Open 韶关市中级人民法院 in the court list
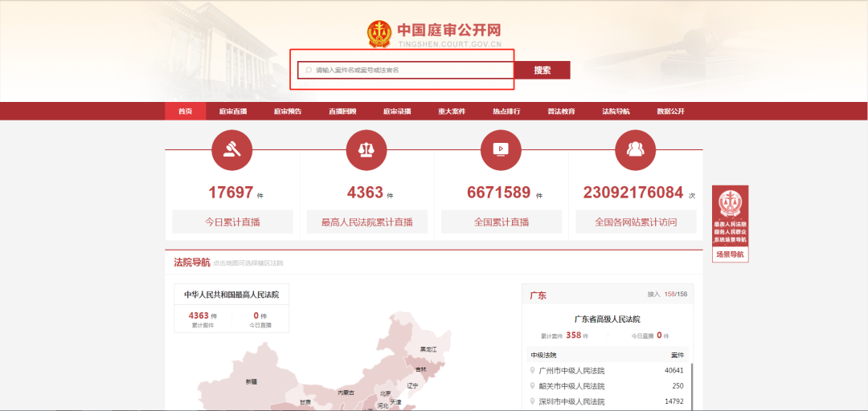Viewport: 868px width, 411px height. 572,386
